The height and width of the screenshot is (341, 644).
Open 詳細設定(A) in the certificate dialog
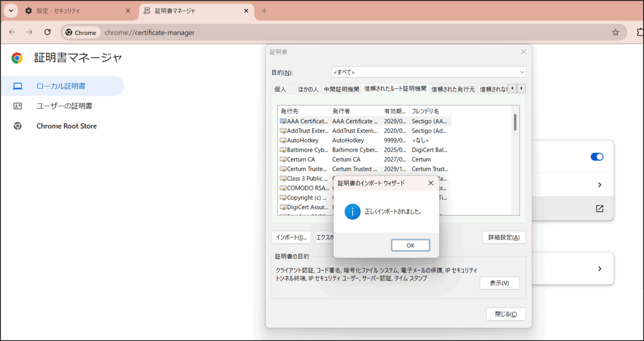click(504, 237)
